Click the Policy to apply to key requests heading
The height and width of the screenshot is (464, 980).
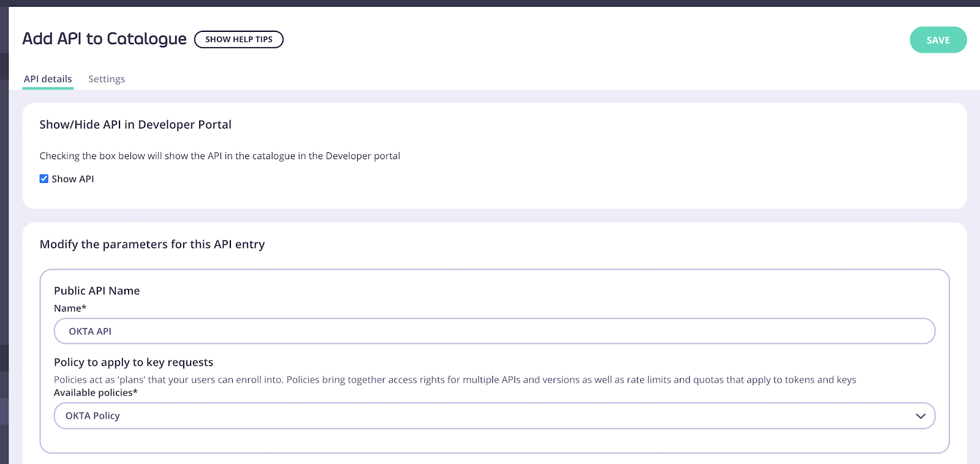[x=134, y=362]
